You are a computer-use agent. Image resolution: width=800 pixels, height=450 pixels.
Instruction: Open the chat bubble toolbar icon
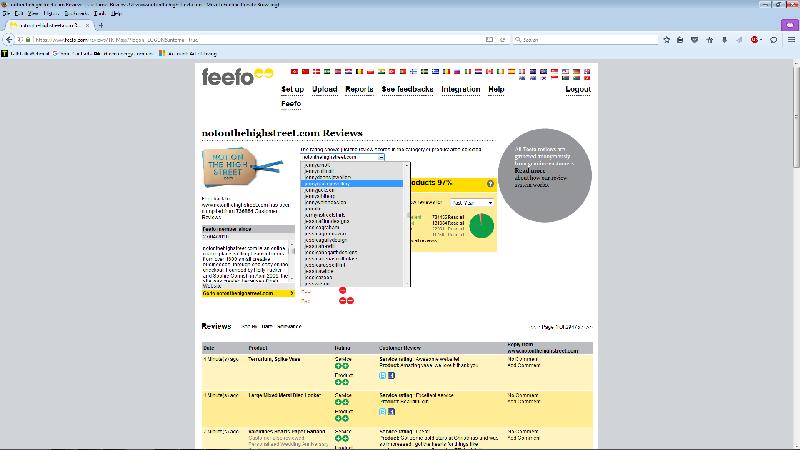click(x=773, y=39)
